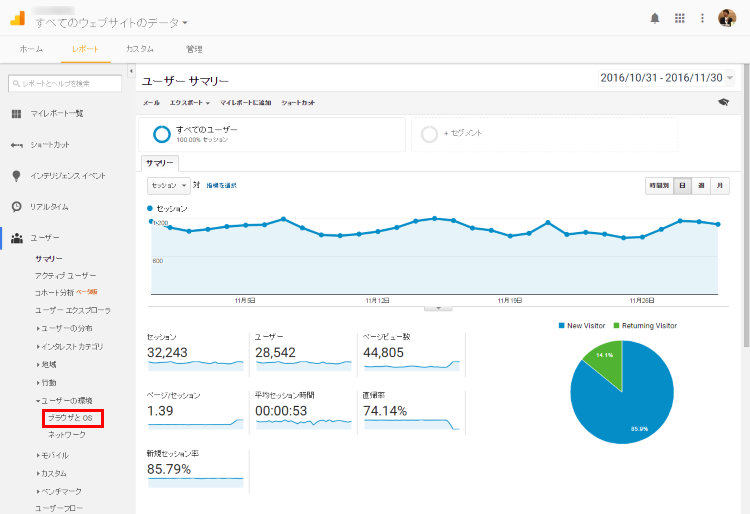
Task: Click the Google Analytics logo icon
Action: [x=18, y=18]
